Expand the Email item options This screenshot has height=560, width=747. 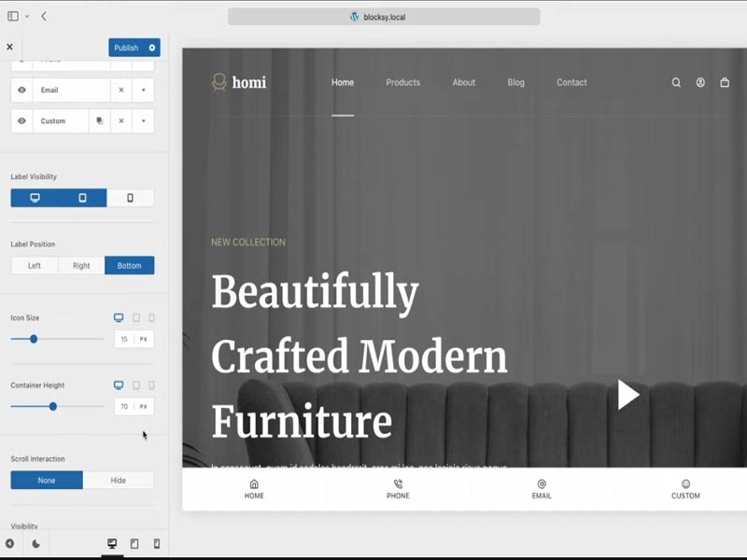[x=143, y=91]
